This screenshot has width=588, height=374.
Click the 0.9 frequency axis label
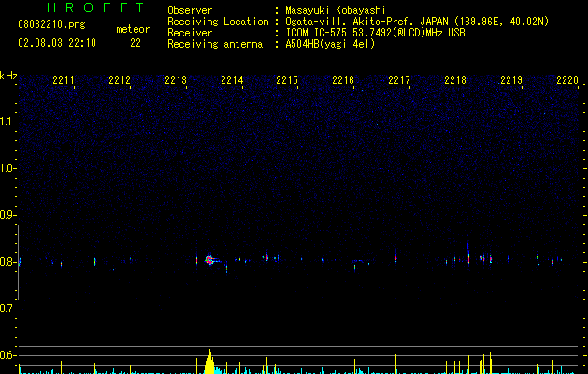[x=7, y=215]
